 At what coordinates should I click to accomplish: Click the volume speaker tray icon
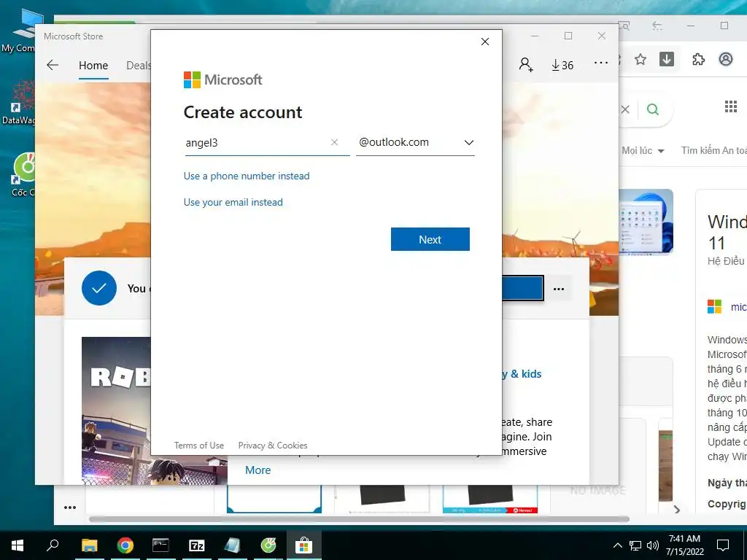[x=653, y=545]
